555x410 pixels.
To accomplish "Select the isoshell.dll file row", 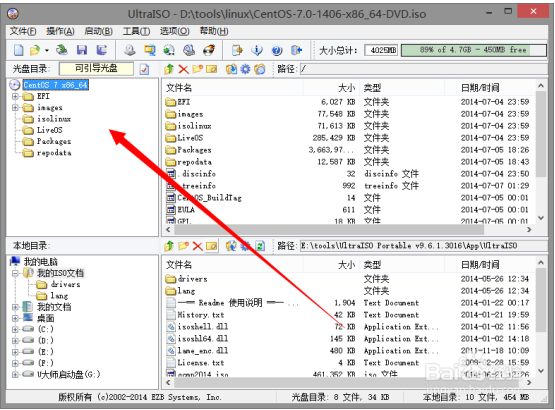I will [x=349, y=326].
